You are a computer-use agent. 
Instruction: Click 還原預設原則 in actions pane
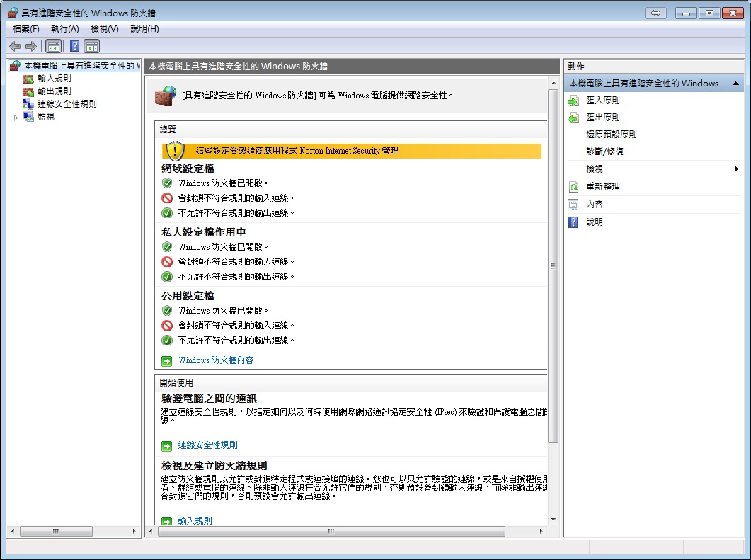point(612,135)
